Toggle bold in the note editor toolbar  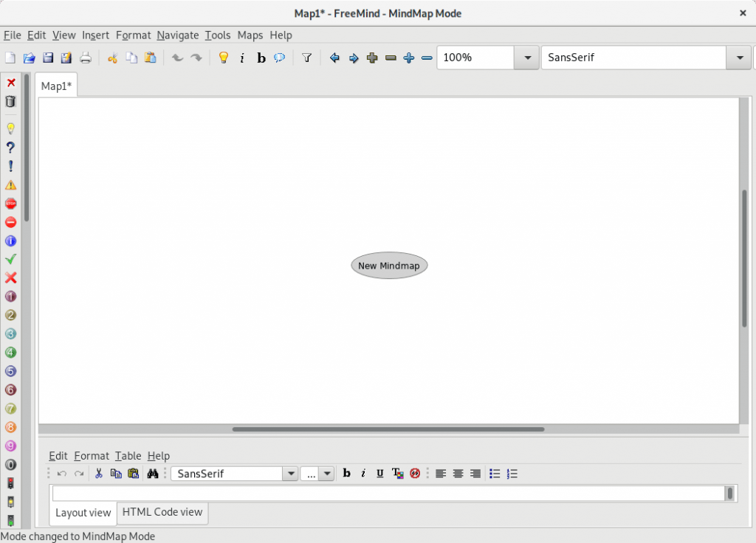tap(346, 474)
